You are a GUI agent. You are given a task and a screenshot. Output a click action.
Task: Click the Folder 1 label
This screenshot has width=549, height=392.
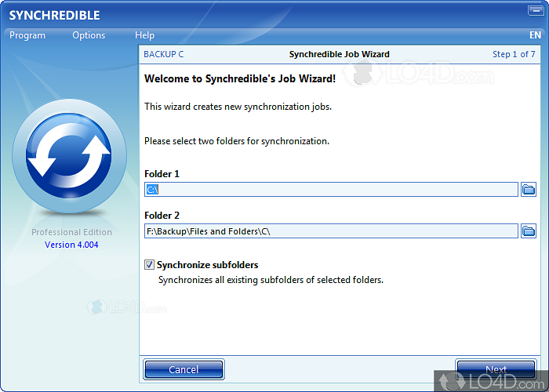(x=162, y=174)
